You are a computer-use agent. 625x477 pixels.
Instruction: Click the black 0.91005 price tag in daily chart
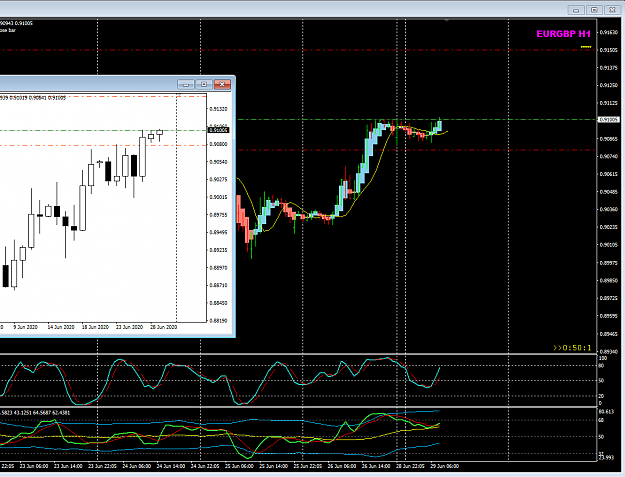(218, 130)
